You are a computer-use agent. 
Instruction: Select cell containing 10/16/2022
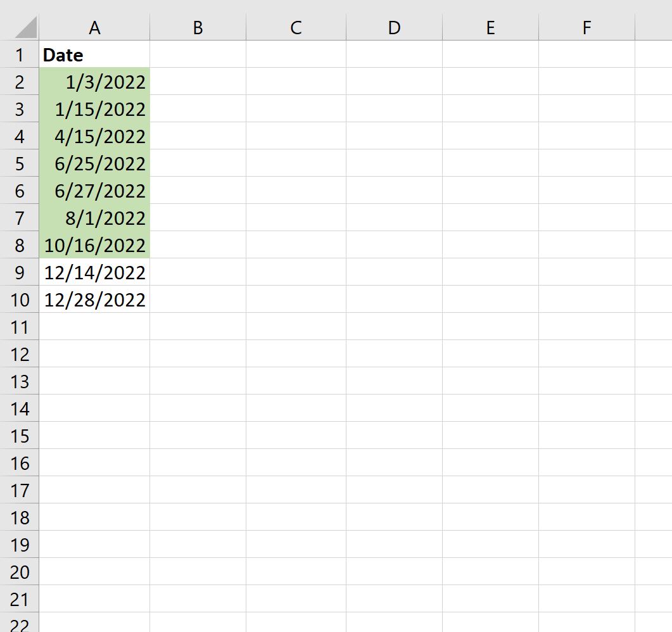click(x=94, y=244)
